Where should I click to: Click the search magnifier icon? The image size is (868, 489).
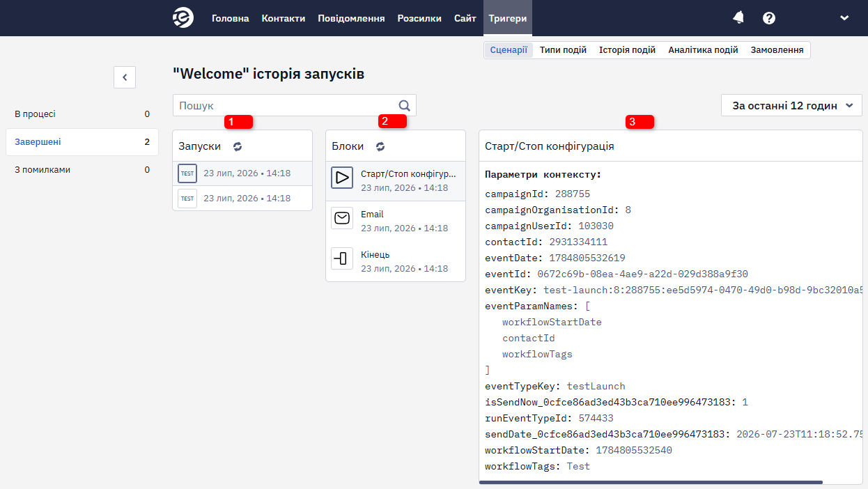click(405, 105)
